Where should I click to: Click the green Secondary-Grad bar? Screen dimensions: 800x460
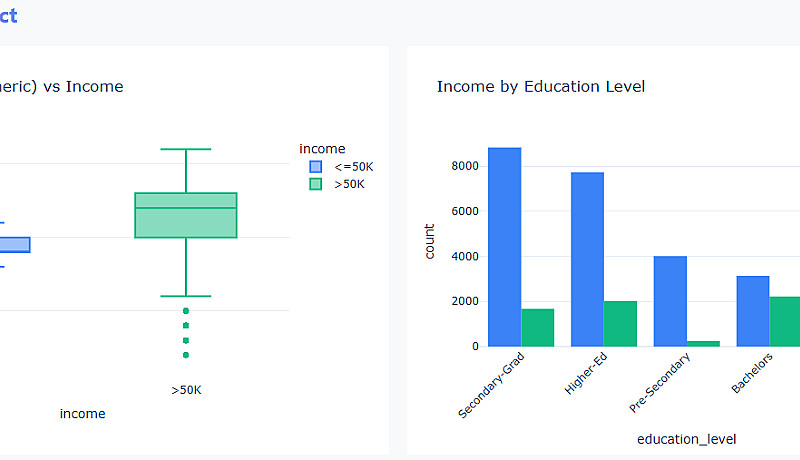(x=537, y=327)
